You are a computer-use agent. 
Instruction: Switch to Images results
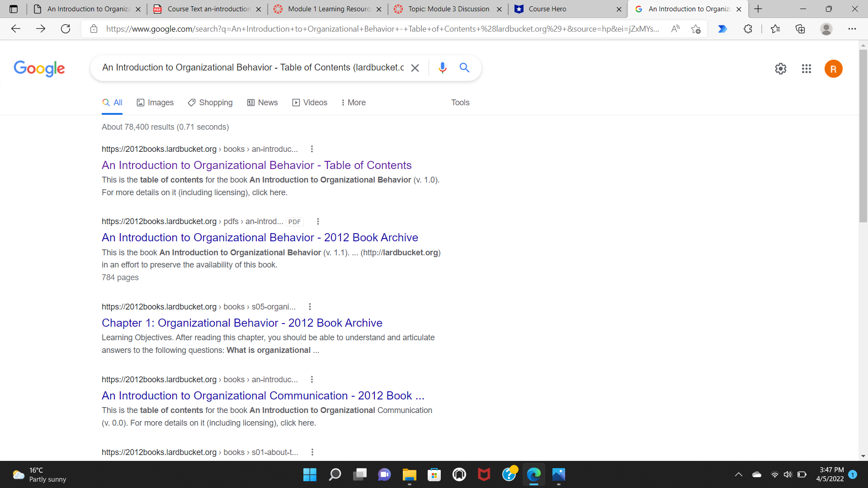pos(155,103)
